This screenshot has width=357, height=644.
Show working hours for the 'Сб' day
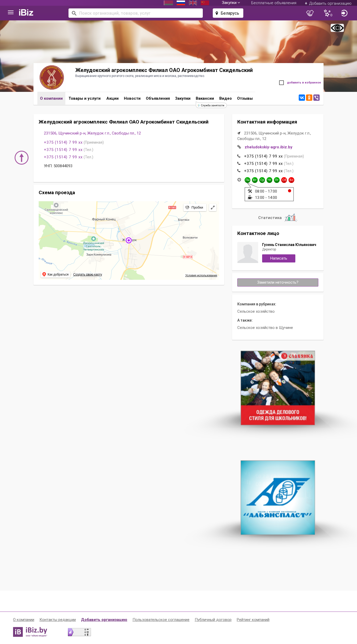284,180
